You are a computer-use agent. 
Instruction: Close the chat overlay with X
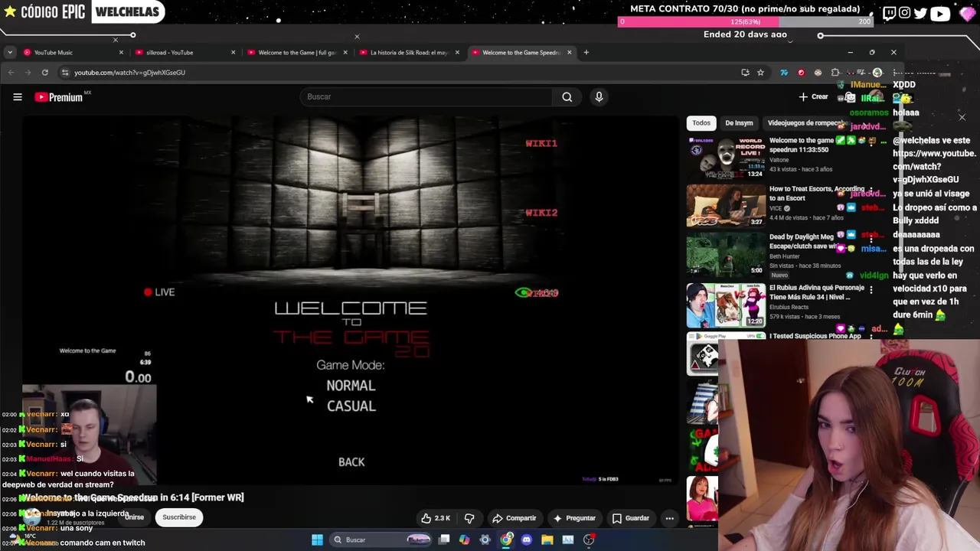tap(962, 117)
